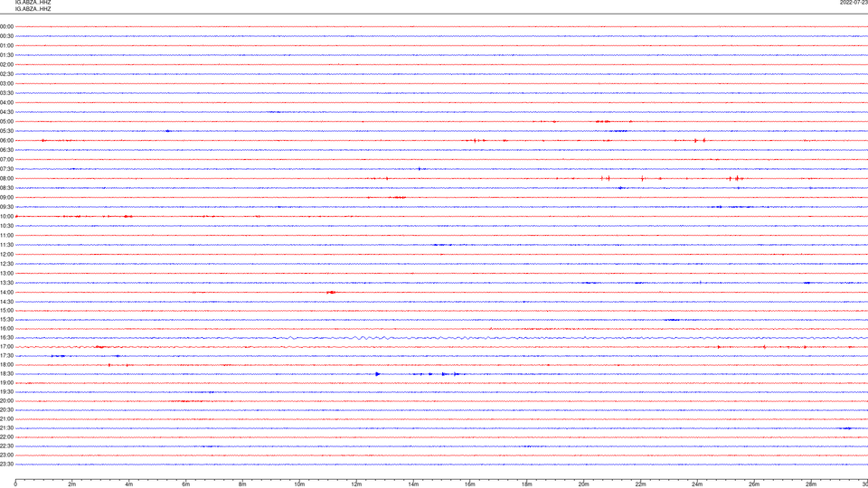The height and width of the screenshot is (488, 868).
Task: Click the 01:00 time row label
Action: (x=6, y=46)
